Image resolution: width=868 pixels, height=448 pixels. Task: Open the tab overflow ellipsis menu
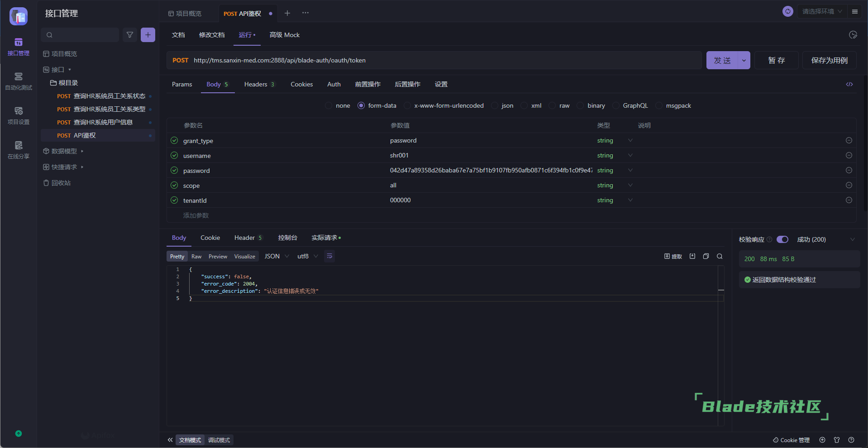[305, 13]
